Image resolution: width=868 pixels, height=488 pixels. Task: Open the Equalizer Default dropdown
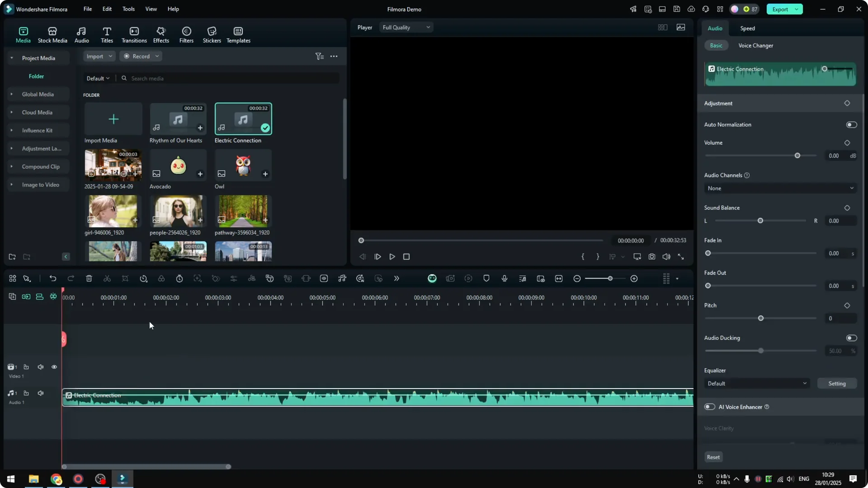click(x=756, y=383)
